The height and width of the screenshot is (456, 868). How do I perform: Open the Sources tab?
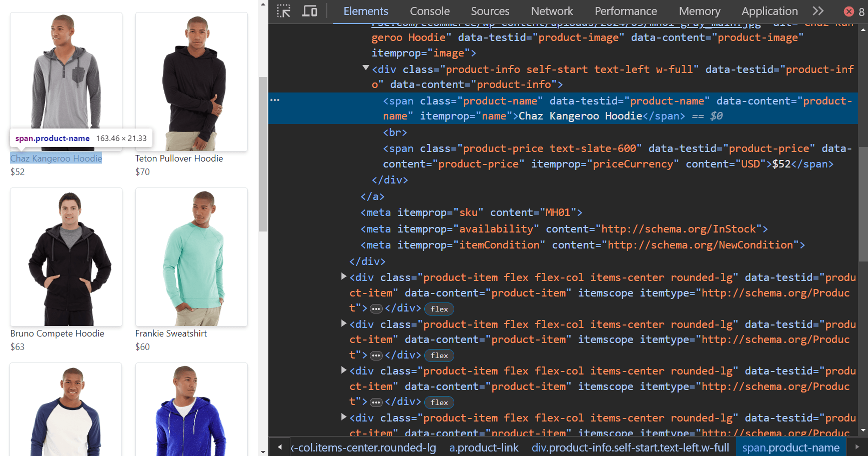pos(490,11)
